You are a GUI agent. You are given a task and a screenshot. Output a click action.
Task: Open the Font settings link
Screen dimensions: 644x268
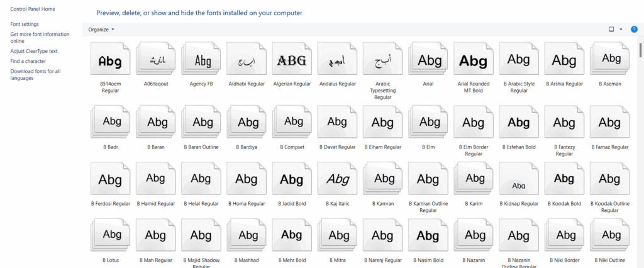click(25, 25)
